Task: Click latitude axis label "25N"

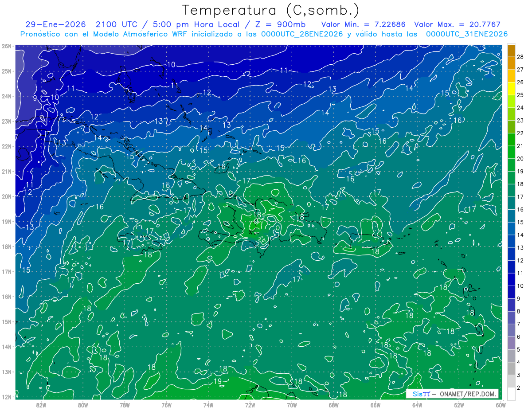Action: pos(7,71)
